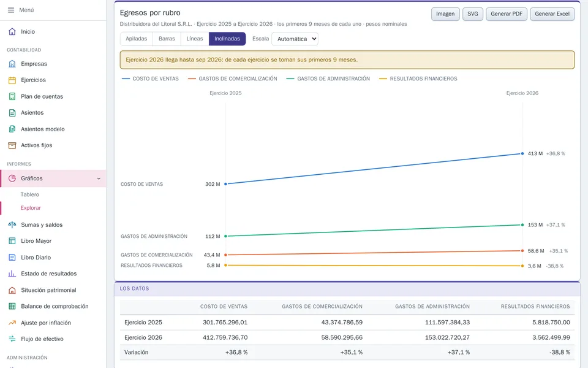The image size is (588, 368).
Task: Collapse the Gráficos submenu chevron
Action: click(99, 178)
